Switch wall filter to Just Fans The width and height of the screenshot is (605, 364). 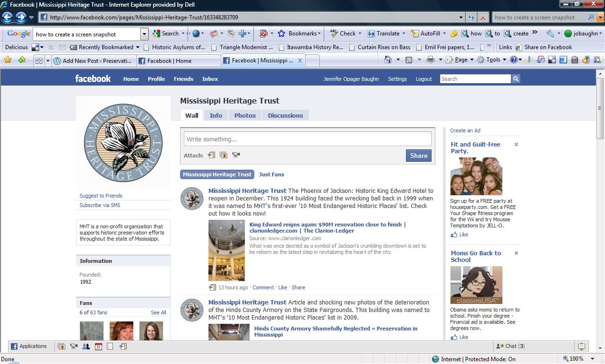[x=271, y=174]
